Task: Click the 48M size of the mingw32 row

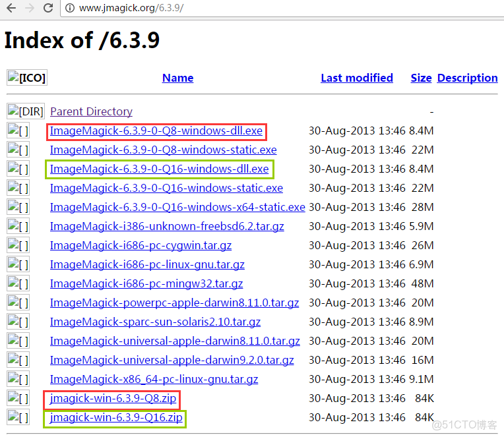Action: (x=423, y=283)
